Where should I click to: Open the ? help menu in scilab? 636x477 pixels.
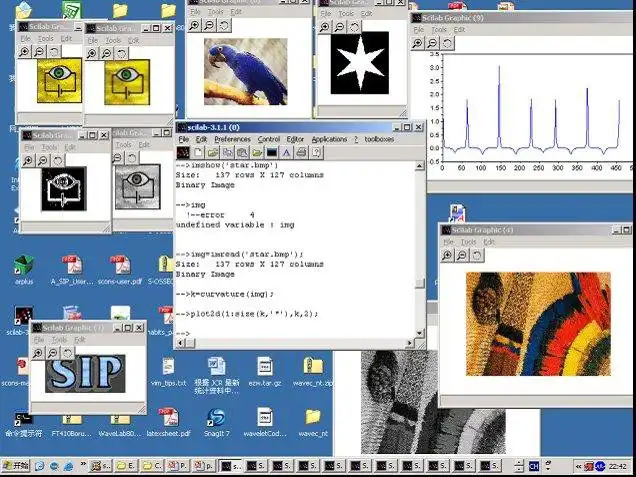[x=356, y=139]
